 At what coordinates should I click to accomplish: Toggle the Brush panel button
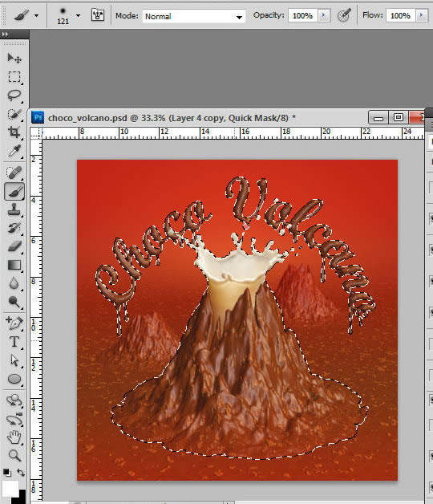[x=98, y=14]
